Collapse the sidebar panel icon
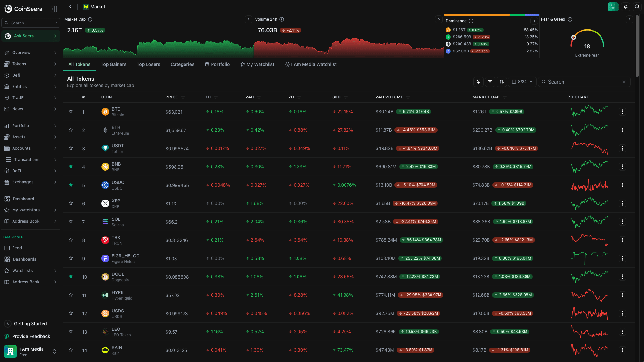 pos(54,9)
